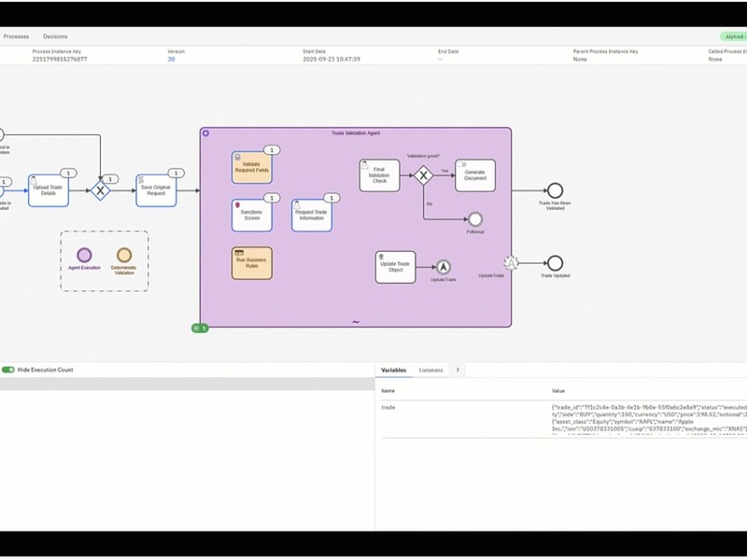This screenshot has width=747, height=560.
Task: Open version 30 link
Action: [171, 59]
